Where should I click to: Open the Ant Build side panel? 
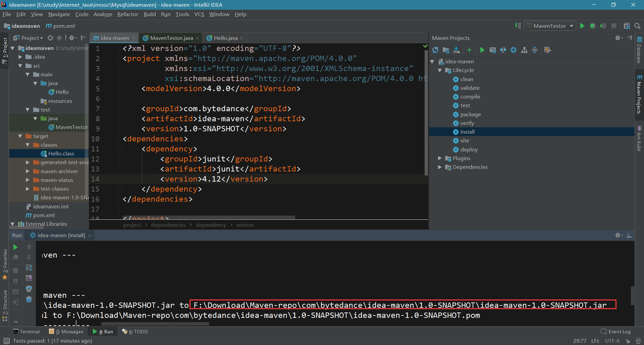639,138
